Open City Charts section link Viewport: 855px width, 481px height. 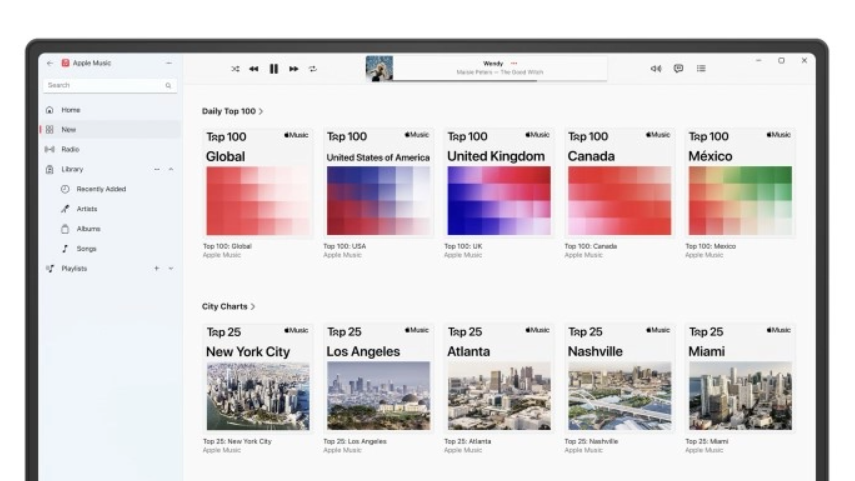pyautogui.click(x=228, y=306)
